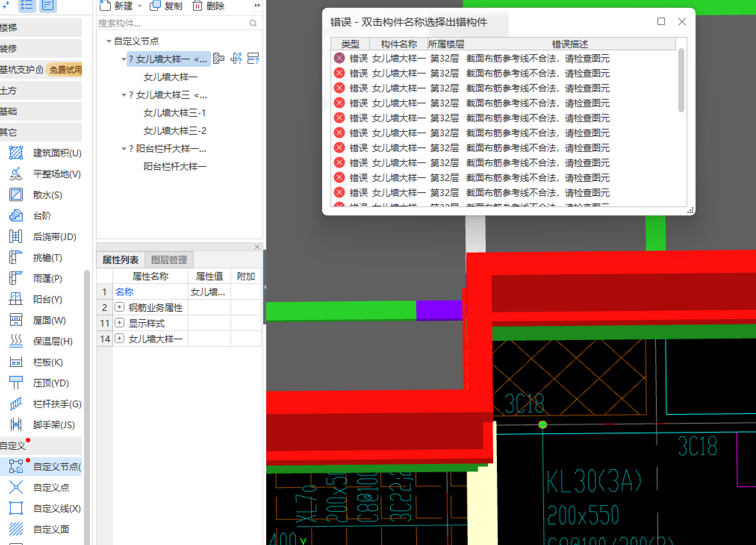Click the properties query icon beside 女儿墙大样一

pos(253,58)
